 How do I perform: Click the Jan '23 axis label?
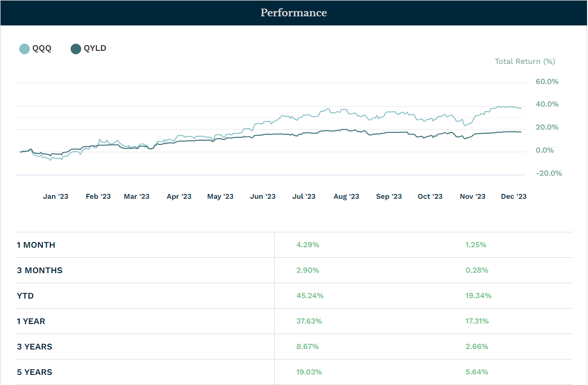click(56, 196)
